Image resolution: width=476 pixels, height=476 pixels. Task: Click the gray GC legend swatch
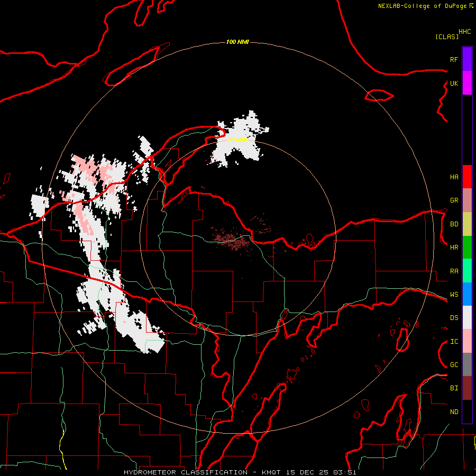coord(467,364)
